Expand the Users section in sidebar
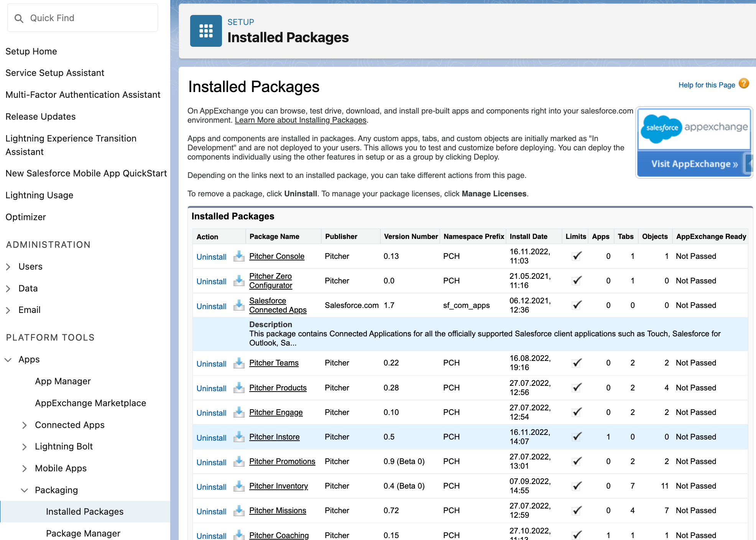The height and width of the screenshot is (540, 756). tap(8, 267)
